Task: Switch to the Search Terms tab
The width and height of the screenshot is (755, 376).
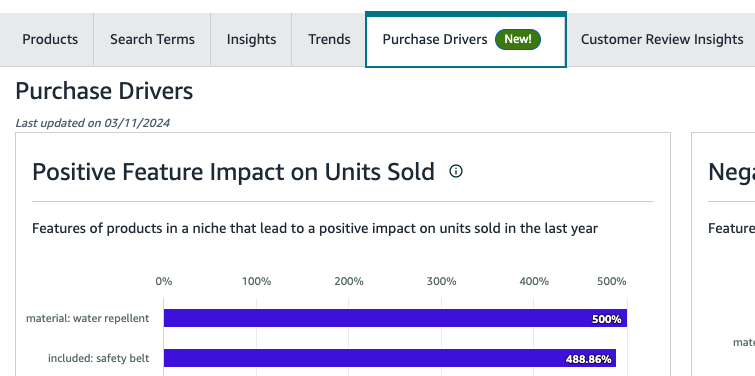Action: 152,39
